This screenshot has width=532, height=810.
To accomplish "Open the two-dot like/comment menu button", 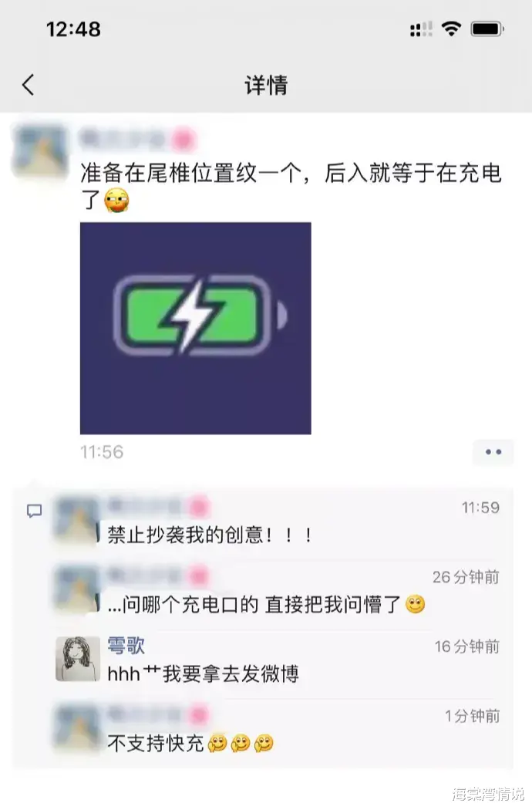I will (493, 452).
